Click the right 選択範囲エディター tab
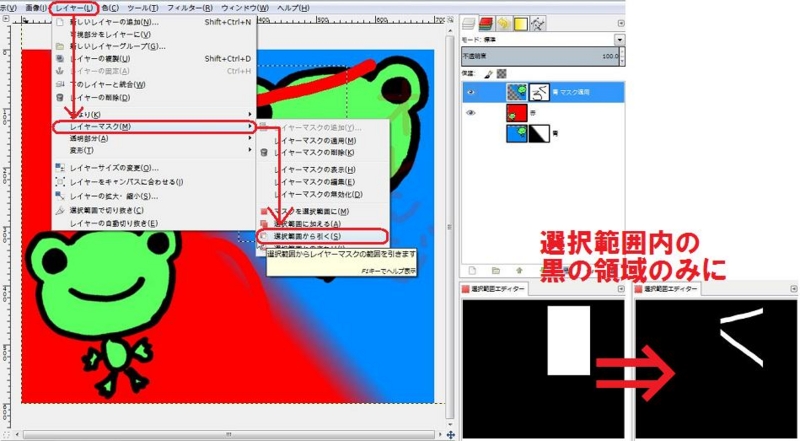This screenshot has width=800, height=441. pyautogui.click(x=667, y=289)
